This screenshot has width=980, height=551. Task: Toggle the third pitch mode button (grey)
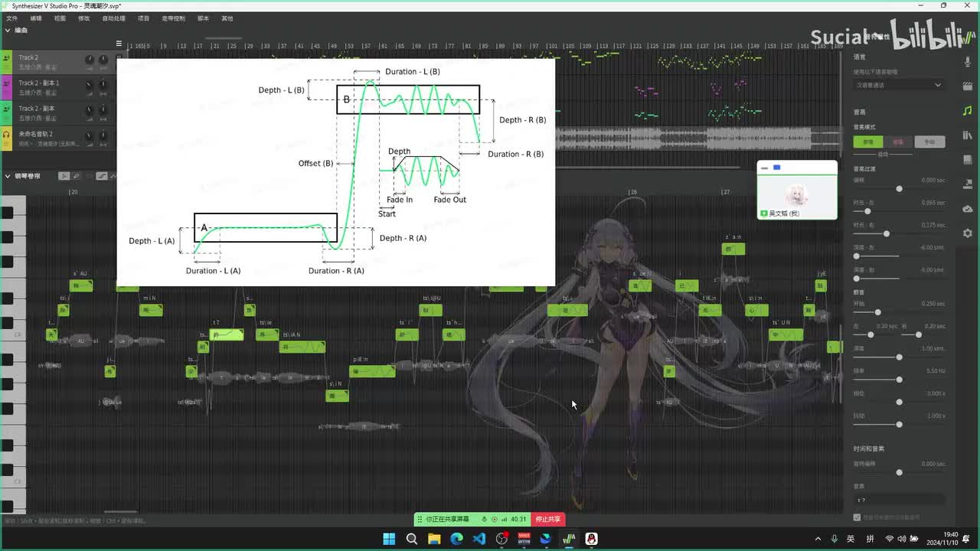(x=929, y=142)
